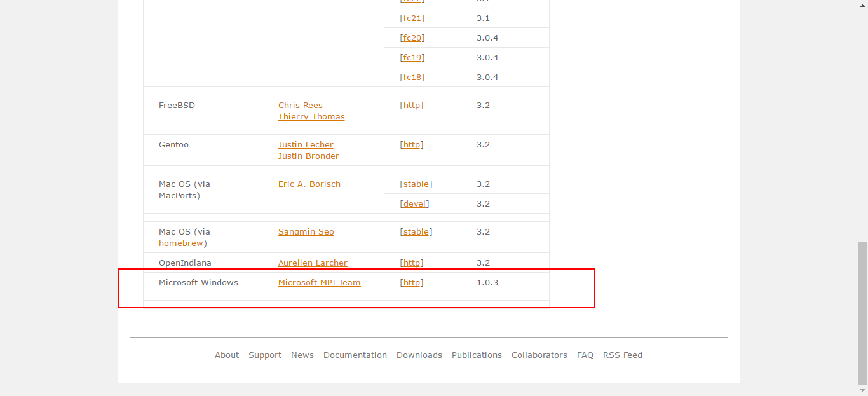Select version 3.0.4 in fc18 row
868x396 pixels.
[x=487, y=77]
